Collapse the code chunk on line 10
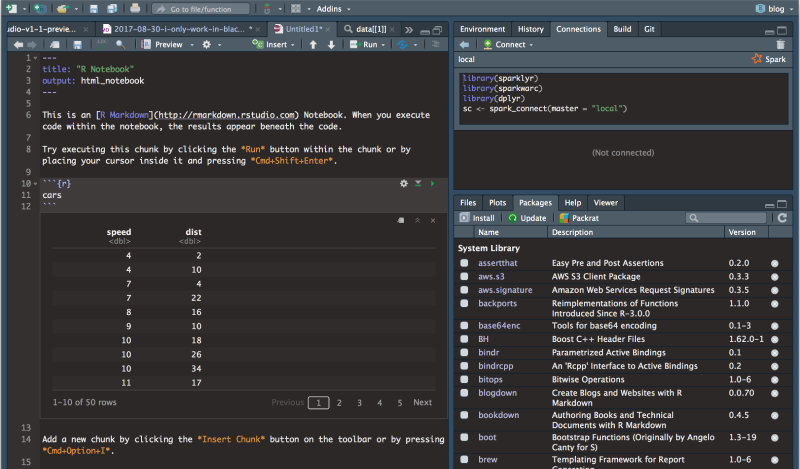The width and height of the screenshot is (800, 469). (x=35, y=184)
